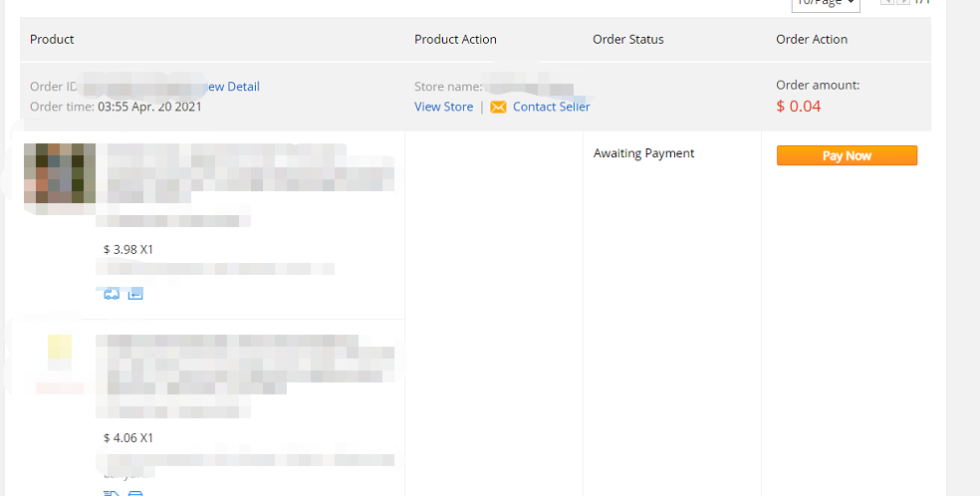Click the envelope icon beside Contact Seller
The height and width of the screenshot is (496, 980).
(x=498, y=107)
